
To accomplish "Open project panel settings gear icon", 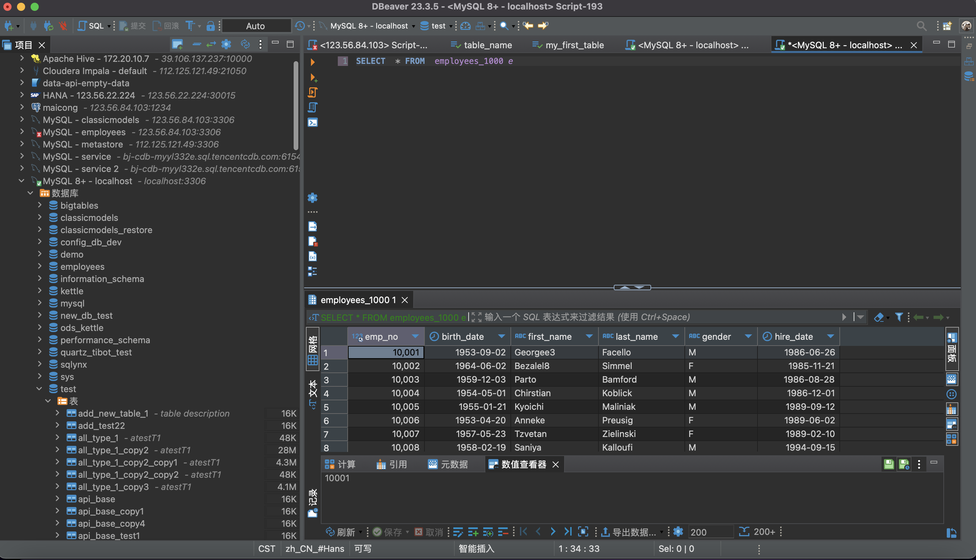I will [x=227, y=45].
